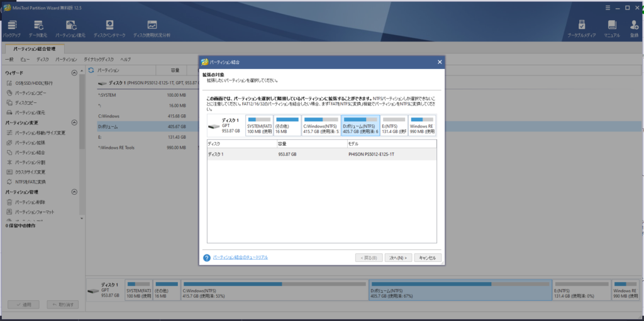The width and height of the screenshot is (644, 321).
Task: Select パーティション削除 in sidebar
Action: 26,202
